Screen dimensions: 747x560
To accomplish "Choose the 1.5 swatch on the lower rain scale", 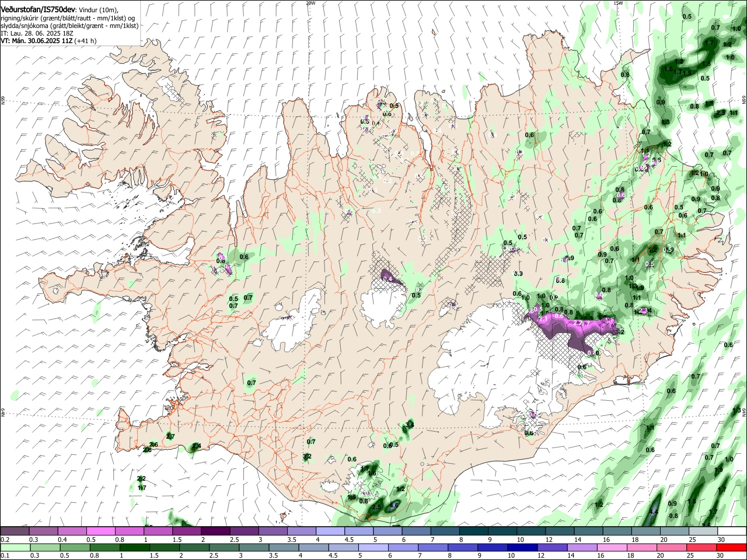I will point(164,547).
